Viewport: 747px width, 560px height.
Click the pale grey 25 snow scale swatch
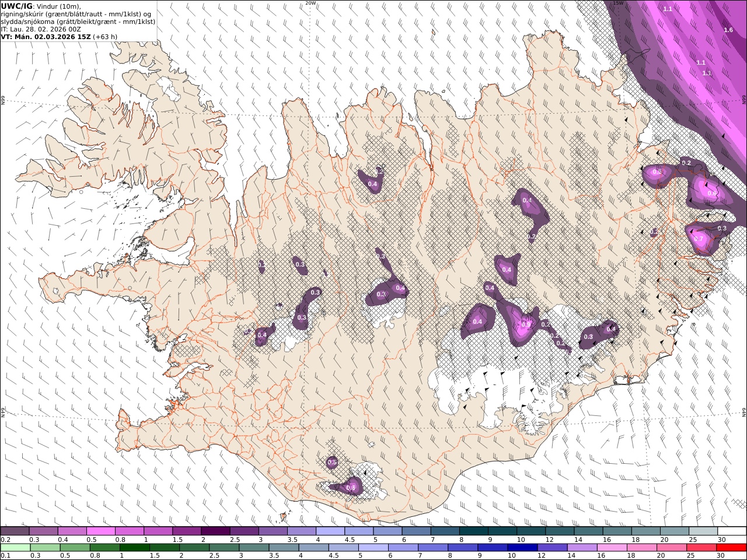[x=703, y=531]
